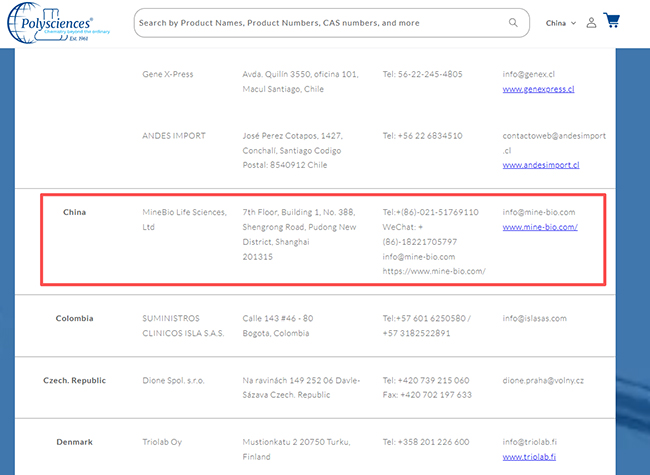Screen dimensions: 650x475
Task: Click the China country row label
Action: pyautogui.click(x=74, y=212)
